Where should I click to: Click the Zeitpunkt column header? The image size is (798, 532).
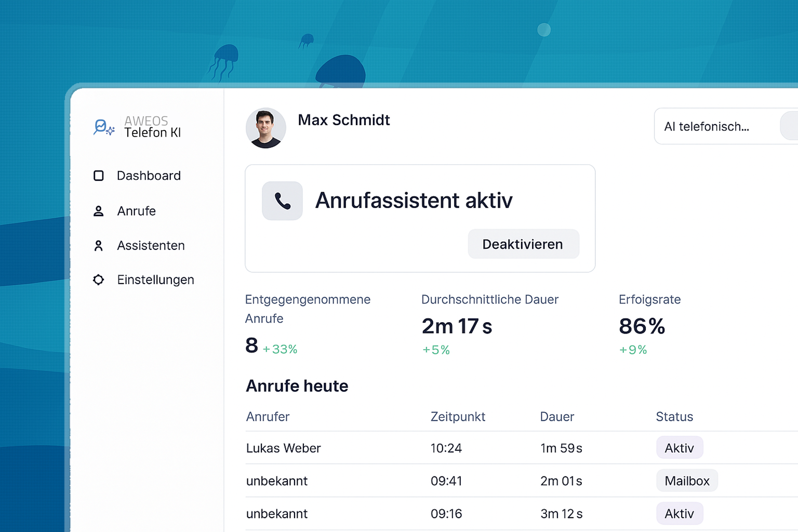(458, 417)
